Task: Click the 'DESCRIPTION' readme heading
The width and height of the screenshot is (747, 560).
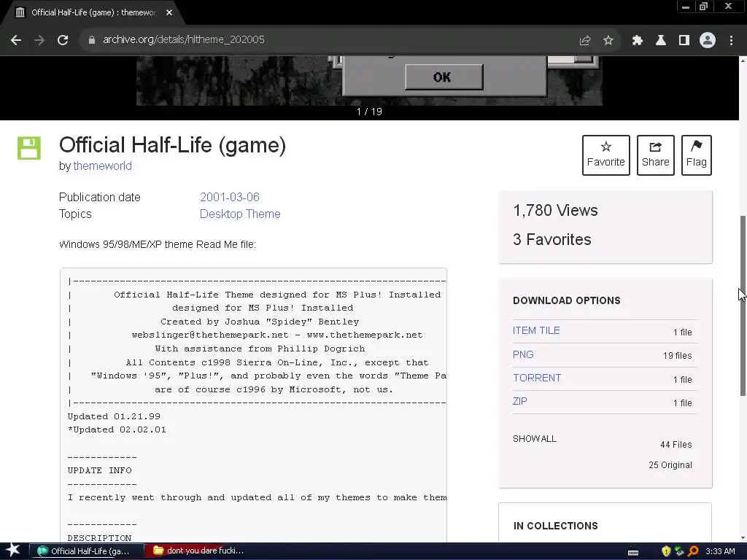Action: [99, 538]
